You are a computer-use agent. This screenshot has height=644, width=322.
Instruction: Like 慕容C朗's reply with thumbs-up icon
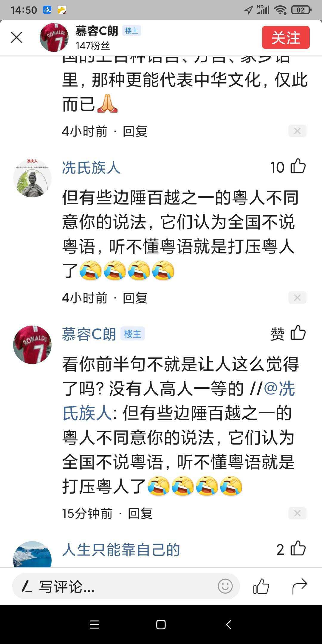[298, 333]
